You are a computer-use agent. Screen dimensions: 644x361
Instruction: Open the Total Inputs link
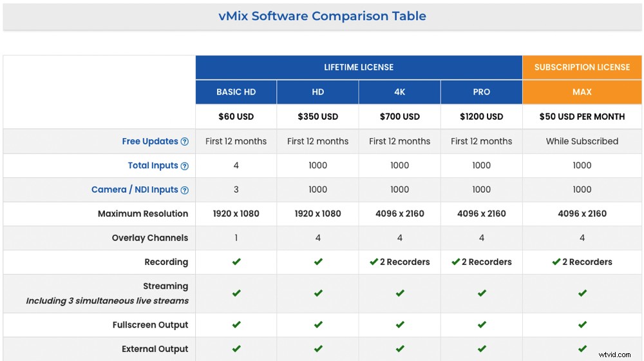(153, 166)
